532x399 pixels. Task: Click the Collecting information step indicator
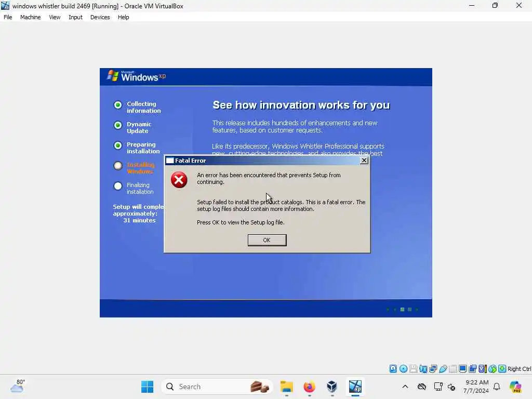click(118, 105)
